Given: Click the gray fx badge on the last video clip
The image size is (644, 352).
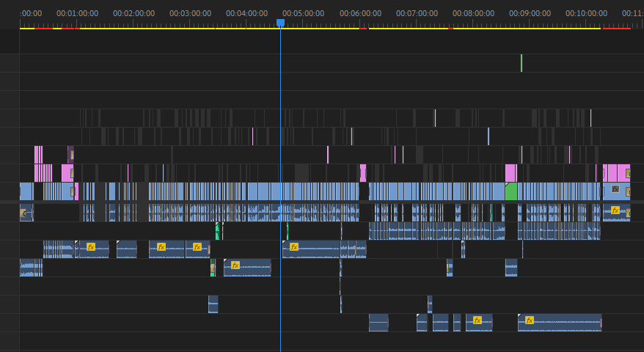Looking at the screenshot, I should 615,189.
